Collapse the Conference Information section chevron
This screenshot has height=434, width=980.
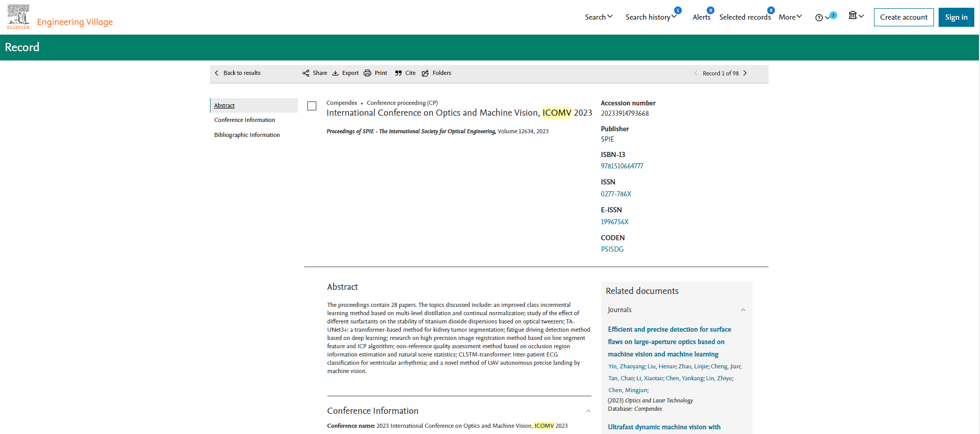click(588, 411)
